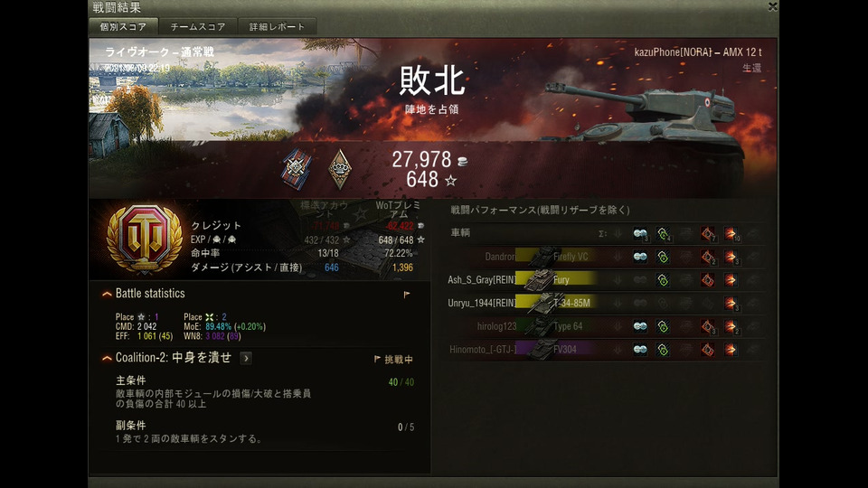Click FV304 row critical hit icon
The width and height of the screenshot is (868, 488).
click(x=708, y=350)
